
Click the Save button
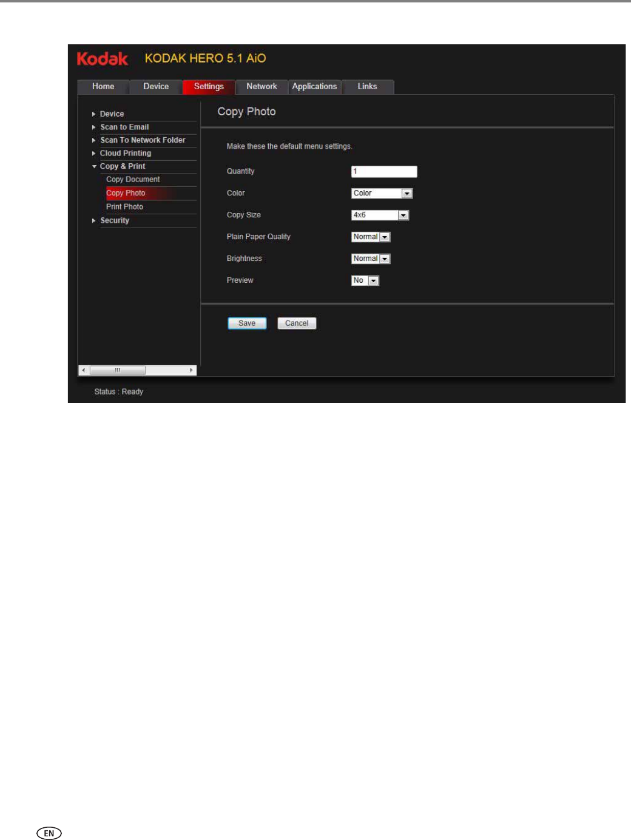[x=247, y=323]
